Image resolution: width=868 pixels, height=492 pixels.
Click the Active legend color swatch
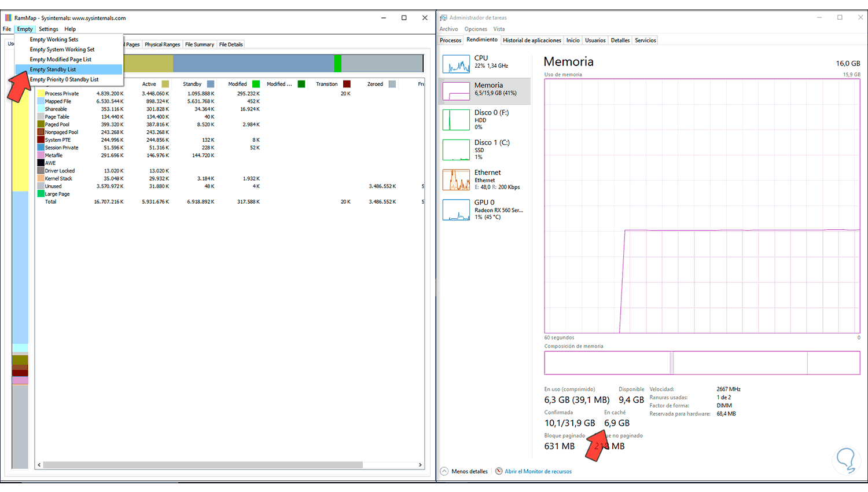[165, 84]
